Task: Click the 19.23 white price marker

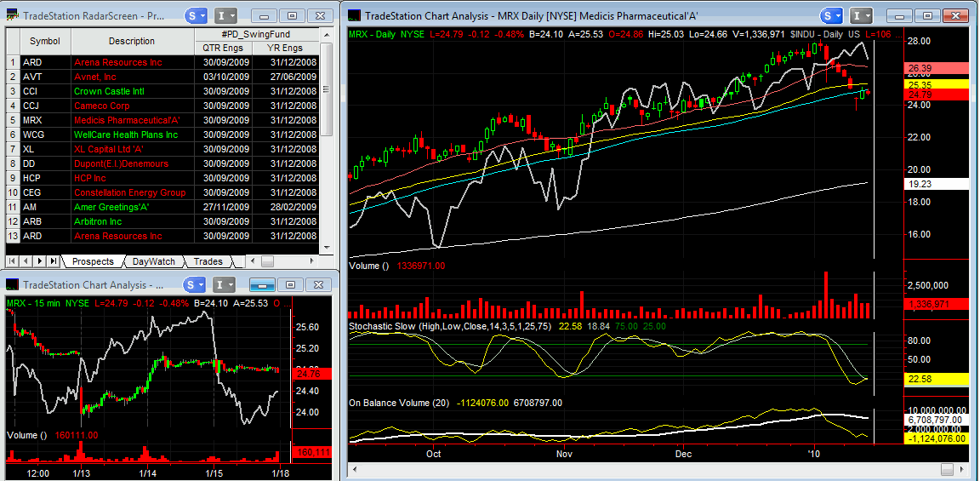Action: (937, 184)
